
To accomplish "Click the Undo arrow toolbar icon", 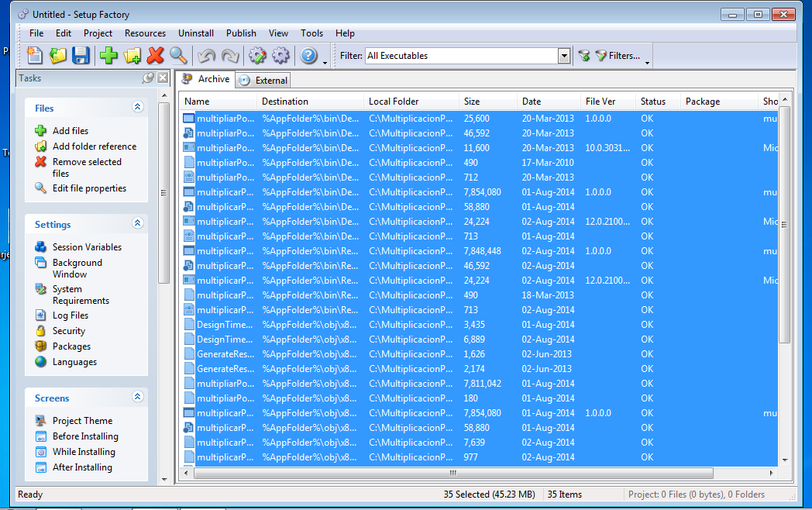I will tap(207, 55).
